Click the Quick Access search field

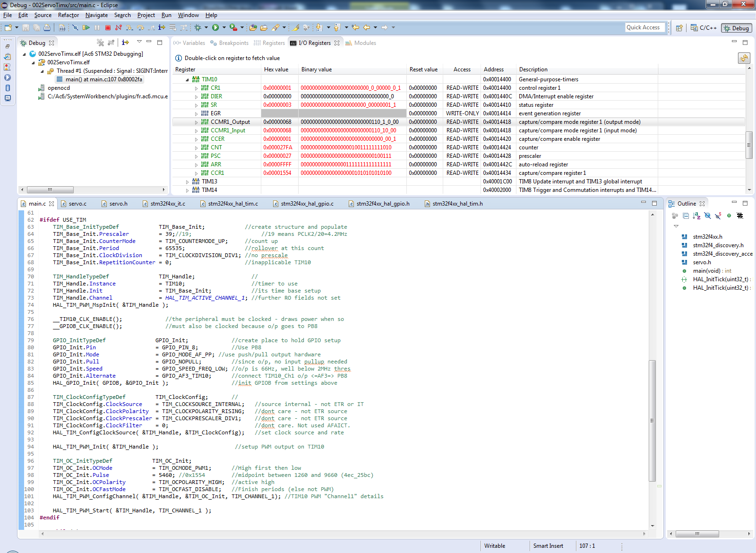[644, 27]
